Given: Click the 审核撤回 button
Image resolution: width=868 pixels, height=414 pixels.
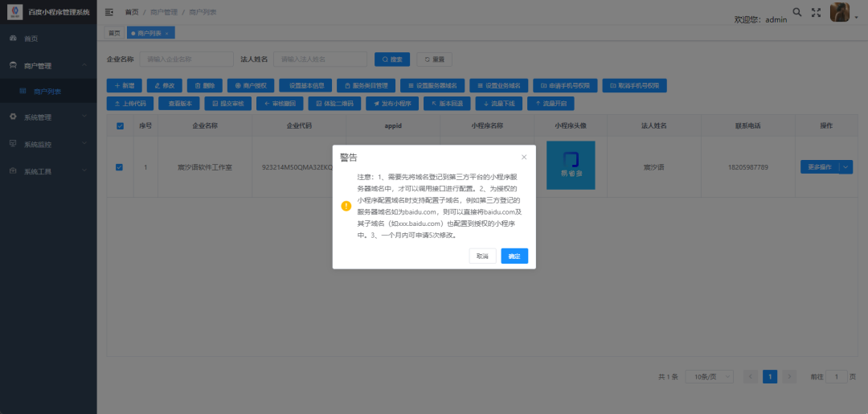Looking at the screenshot, I should (x=280, y=104).
